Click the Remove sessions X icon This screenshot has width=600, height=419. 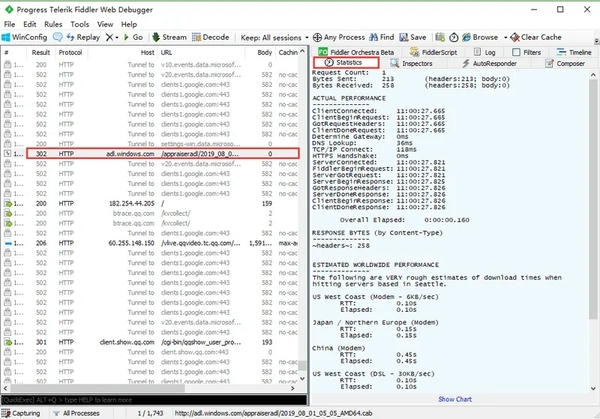[x=109, y=37]
